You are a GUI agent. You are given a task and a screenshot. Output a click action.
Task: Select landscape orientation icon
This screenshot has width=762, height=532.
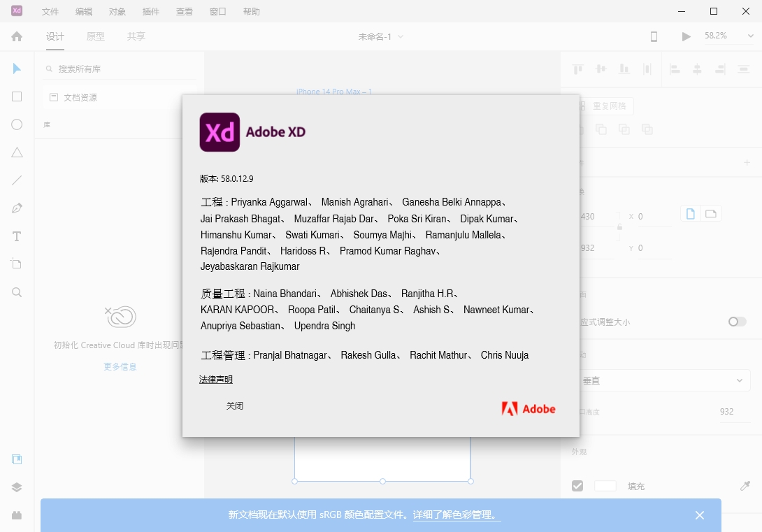tap(711, 214)
